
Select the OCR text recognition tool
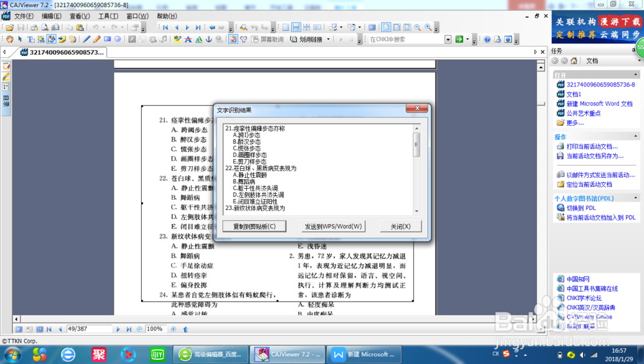click(52, 39)
